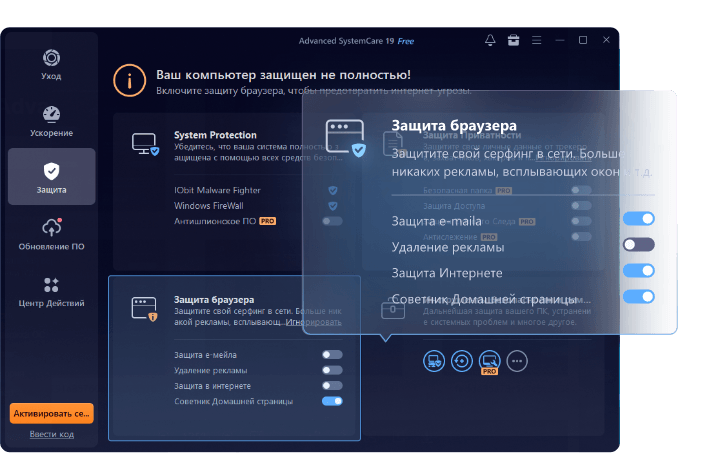Turn off Защита e-maila in the enlarged popup

pyautogui.click(x=639, y=219)
